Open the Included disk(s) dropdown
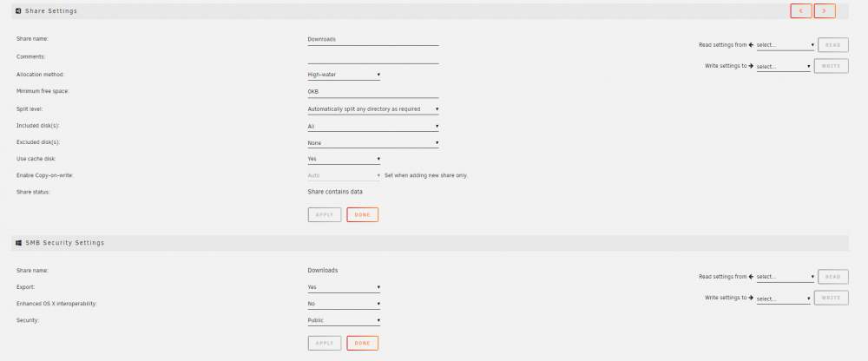 [x=373, y=126]
